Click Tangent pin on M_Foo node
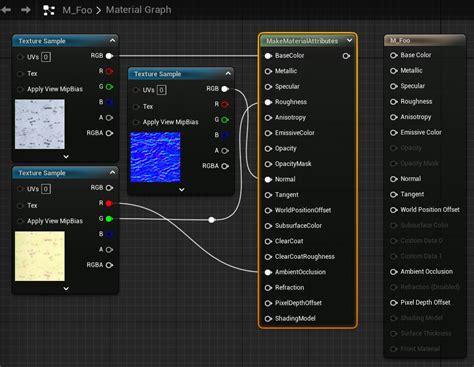This screenshot has width=474, height=367. [x=394, y=195]
